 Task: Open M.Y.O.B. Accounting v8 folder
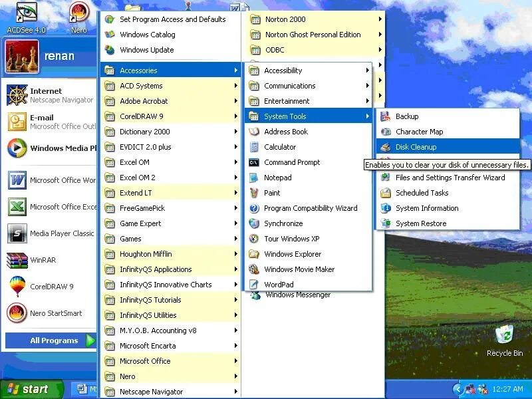171,331
